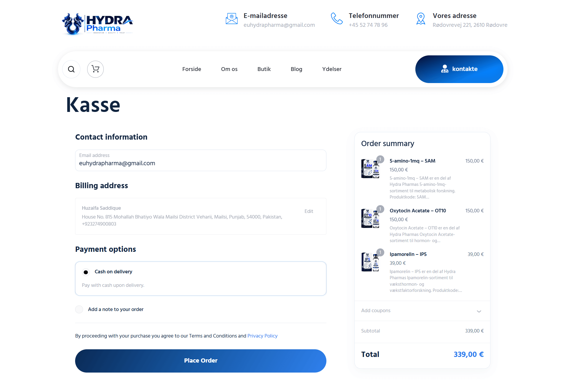This screenshot has width=565, height=392.
Task: Edit the billing address
Action: pos(309,211)
